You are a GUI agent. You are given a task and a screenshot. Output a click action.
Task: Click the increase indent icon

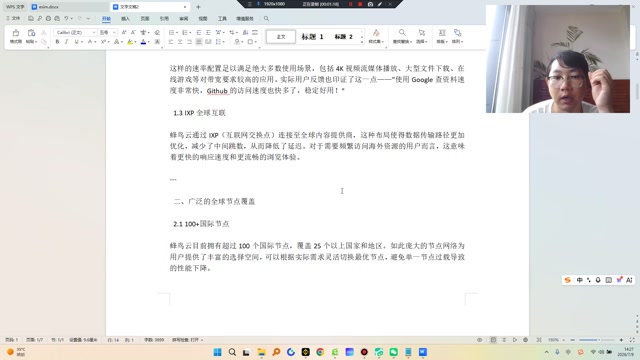click(x=208, y=32)
